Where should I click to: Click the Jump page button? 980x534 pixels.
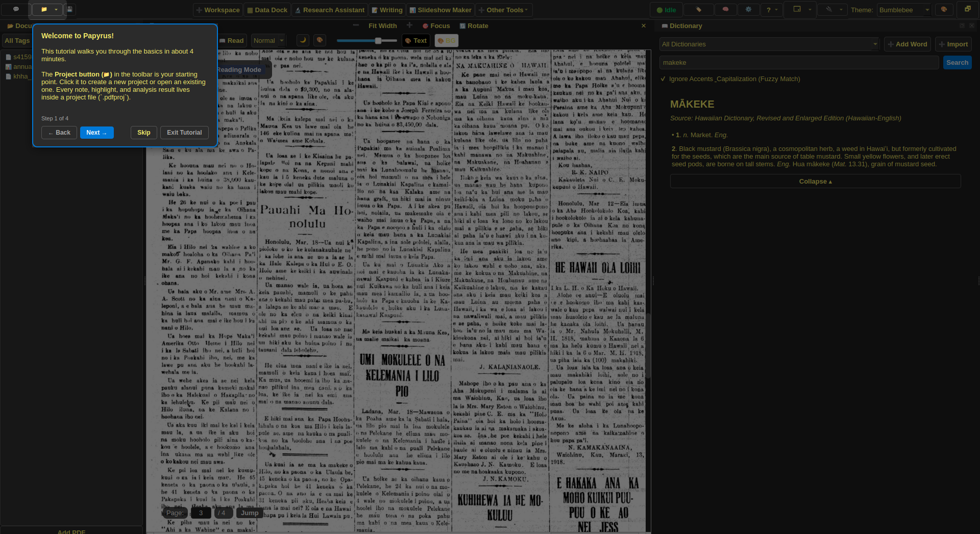[250, 513]
